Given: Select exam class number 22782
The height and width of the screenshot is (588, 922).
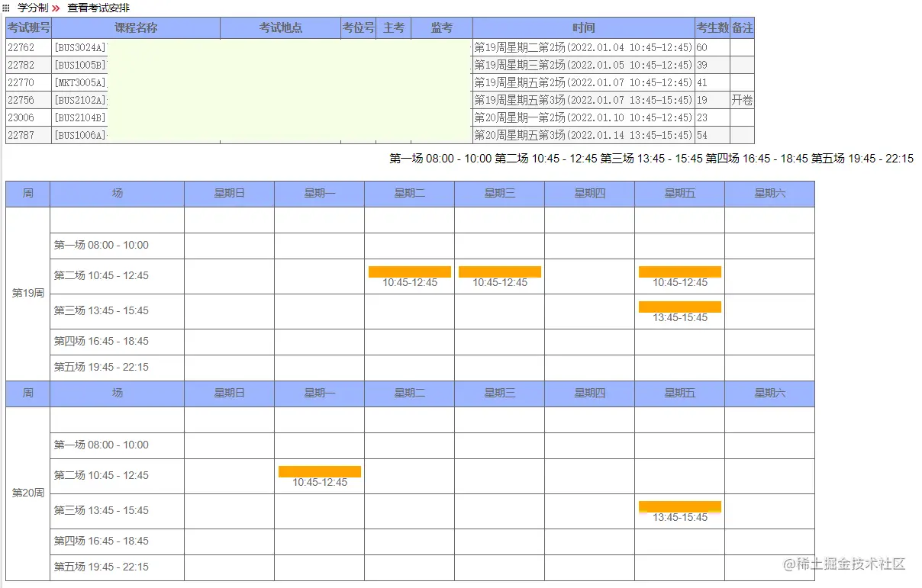Looking at the screenshot, I should click(21, 65).
